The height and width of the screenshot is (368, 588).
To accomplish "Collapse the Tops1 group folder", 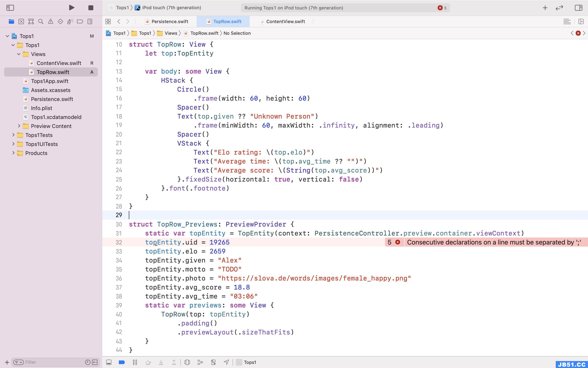I will 13,45.
